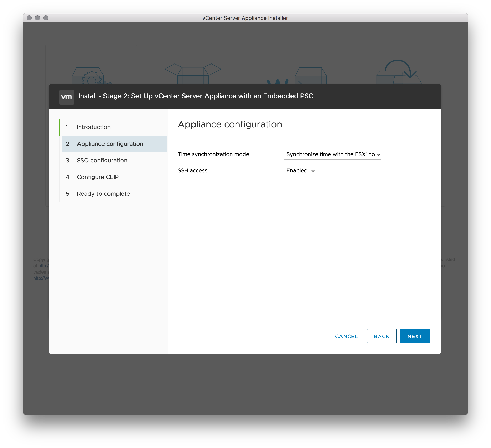
Task: Open Time synchronization mode dropdown
Action: click(333, 154)
